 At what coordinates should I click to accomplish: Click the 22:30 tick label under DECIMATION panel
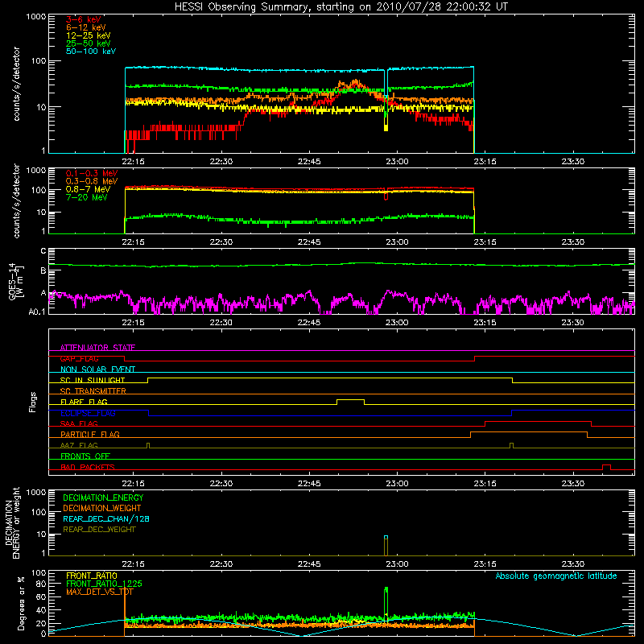[x=221, y=564]
